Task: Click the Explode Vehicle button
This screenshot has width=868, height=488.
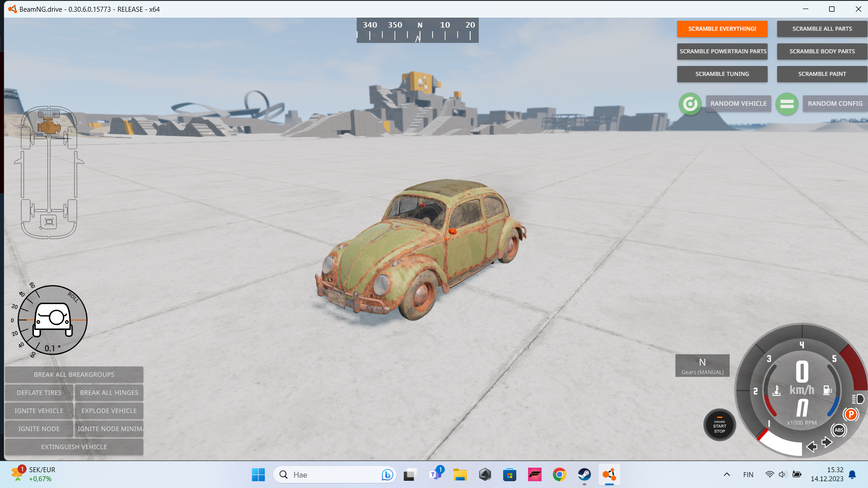Action: click(109, 411)
